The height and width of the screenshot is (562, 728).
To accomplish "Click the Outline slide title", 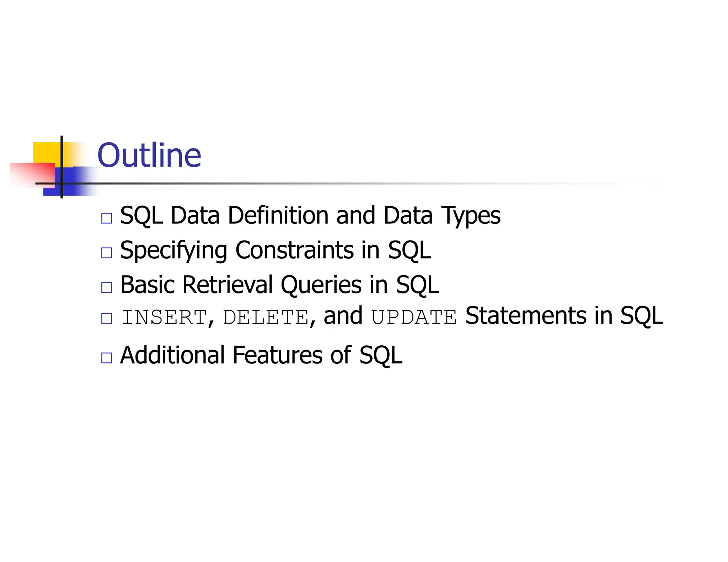I will (149, 155).
